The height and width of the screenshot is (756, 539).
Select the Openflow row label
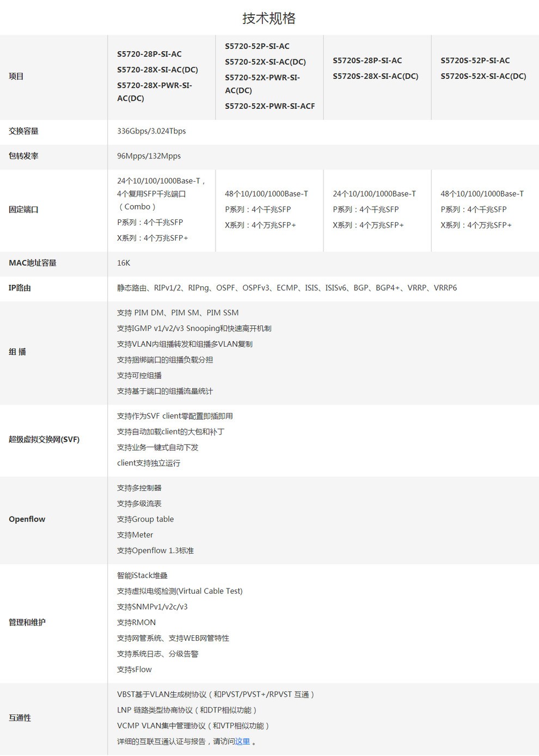click(27, 519)
